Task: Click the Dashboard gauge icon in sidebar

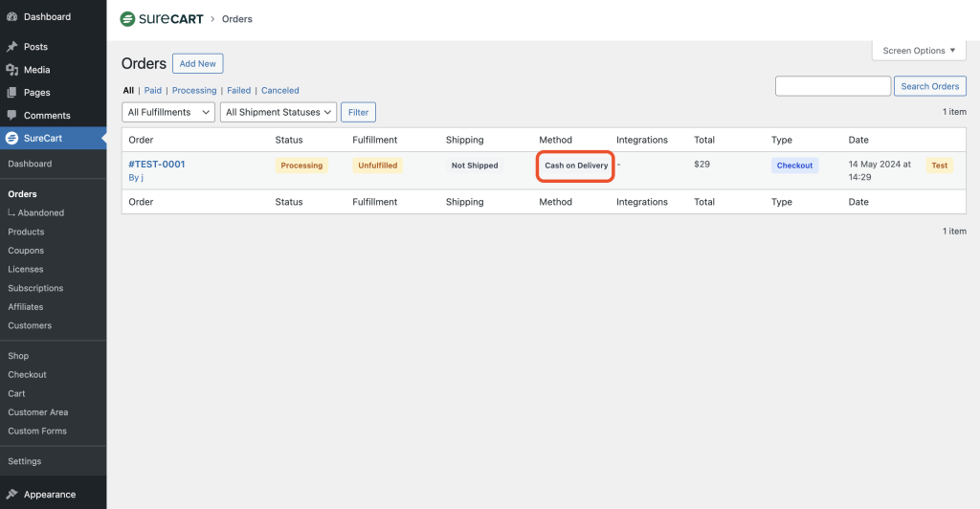Action: point(11,17)
